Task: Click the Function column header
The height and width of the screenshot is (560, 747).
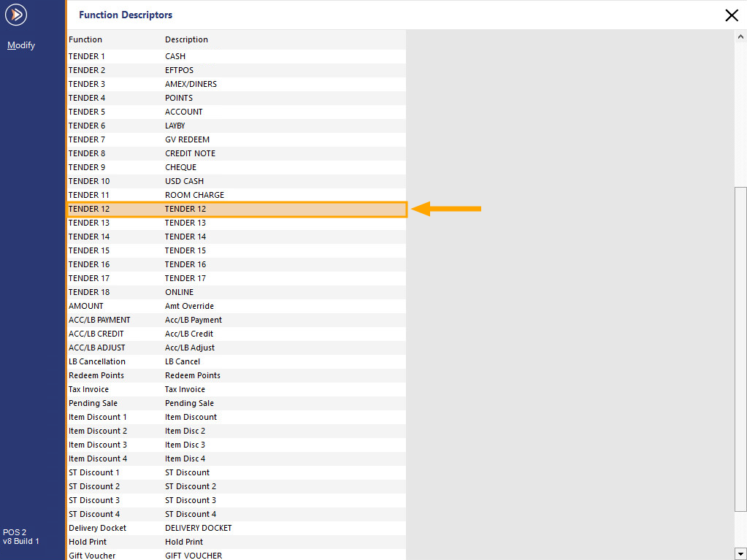Action: point(85,39)
